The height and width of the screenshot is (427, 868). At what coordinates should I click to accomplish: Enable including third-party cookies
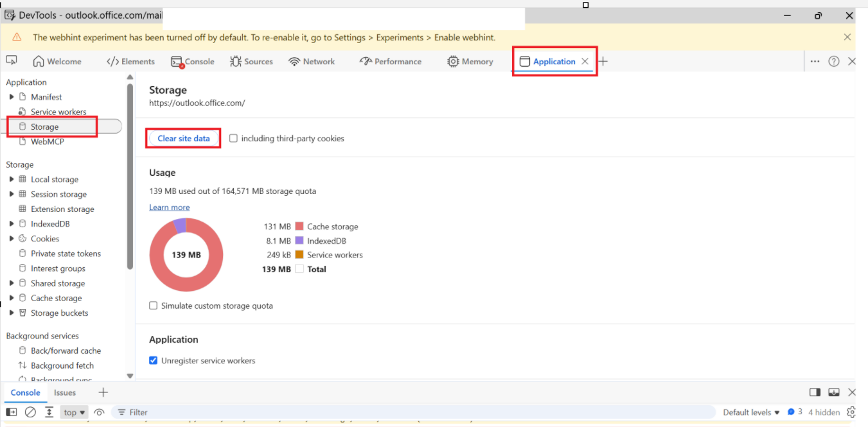point(233,138)
